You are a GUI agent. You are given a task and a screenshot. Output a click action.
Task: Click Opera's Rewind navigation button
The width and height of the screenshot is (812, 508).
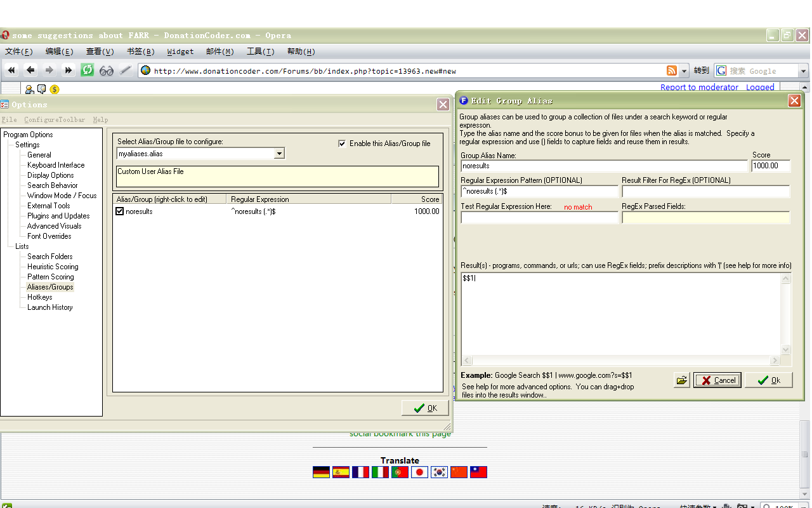point(11,70)
